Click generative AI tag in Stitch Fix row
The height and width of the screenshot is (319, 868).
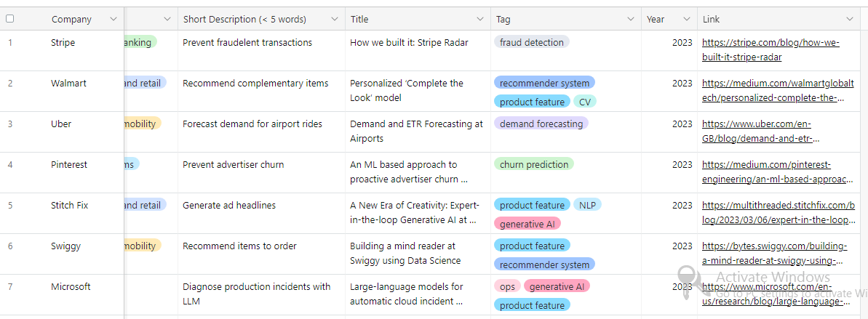click(527, 224)
